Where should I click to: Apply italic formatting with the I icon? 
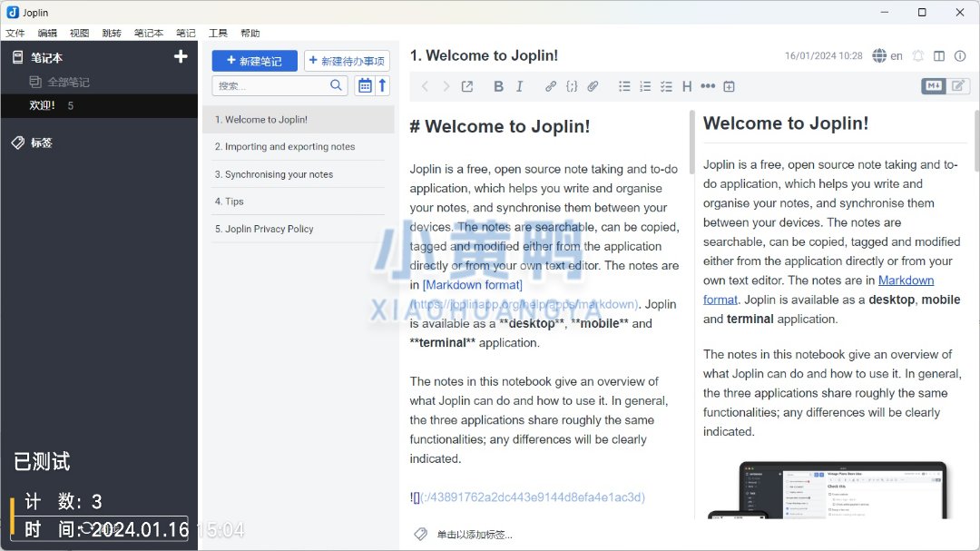point(520,86)
